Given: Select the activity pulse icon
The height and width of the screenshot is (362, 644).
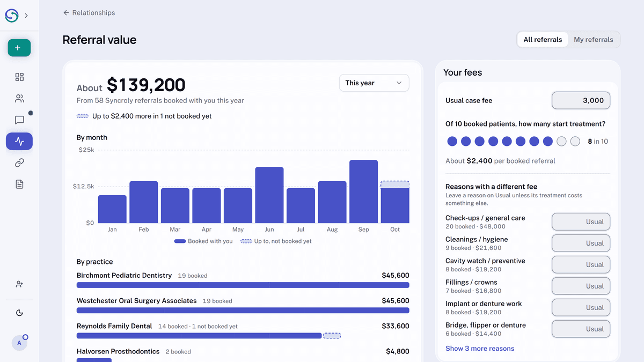Looking at the screenshot, I should pyautogui.click(x=19, y=142).
